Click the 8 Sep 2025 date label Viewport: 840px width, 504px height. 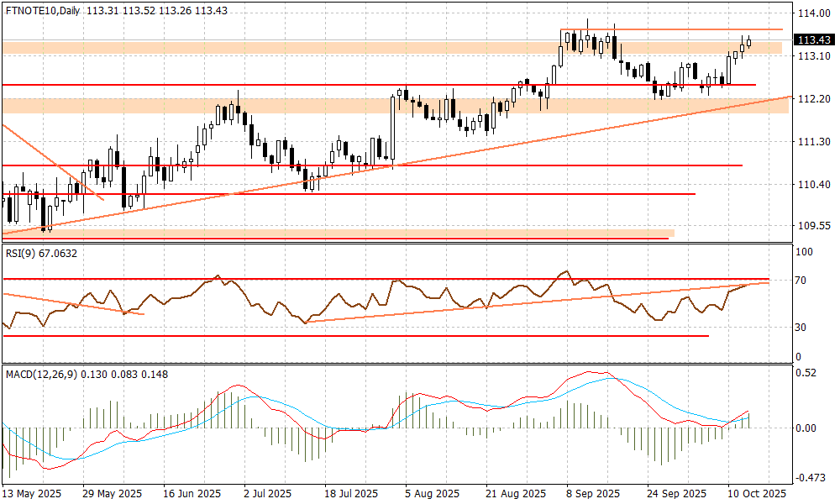click(x=593, y=494)
